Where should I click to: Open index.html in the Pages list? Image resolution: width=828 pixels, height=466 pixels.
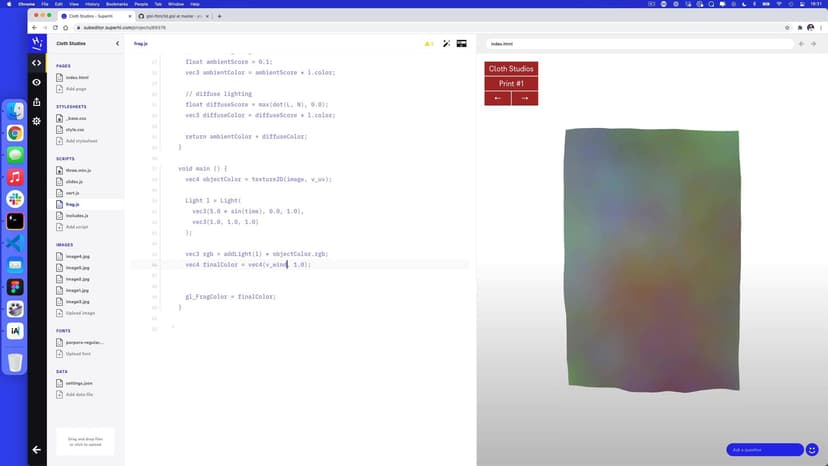click(77, 77)
